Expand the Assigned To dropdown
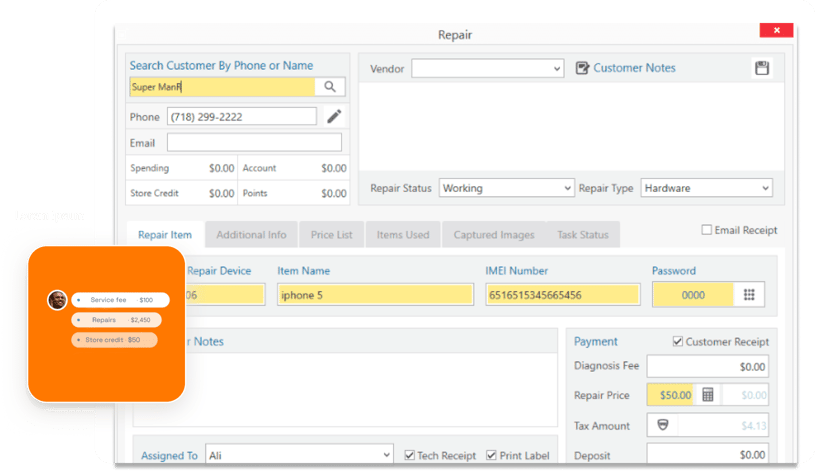This screenshot has width=815, height=471. coord(386,455)
